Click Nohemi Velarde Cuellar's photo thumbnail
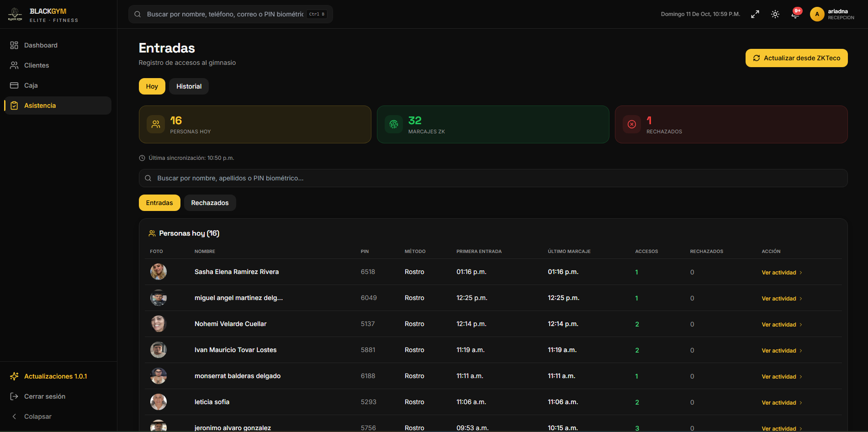The height and width of the screenshot is (432, 868). pyautogui.click(x=159, y=324)
